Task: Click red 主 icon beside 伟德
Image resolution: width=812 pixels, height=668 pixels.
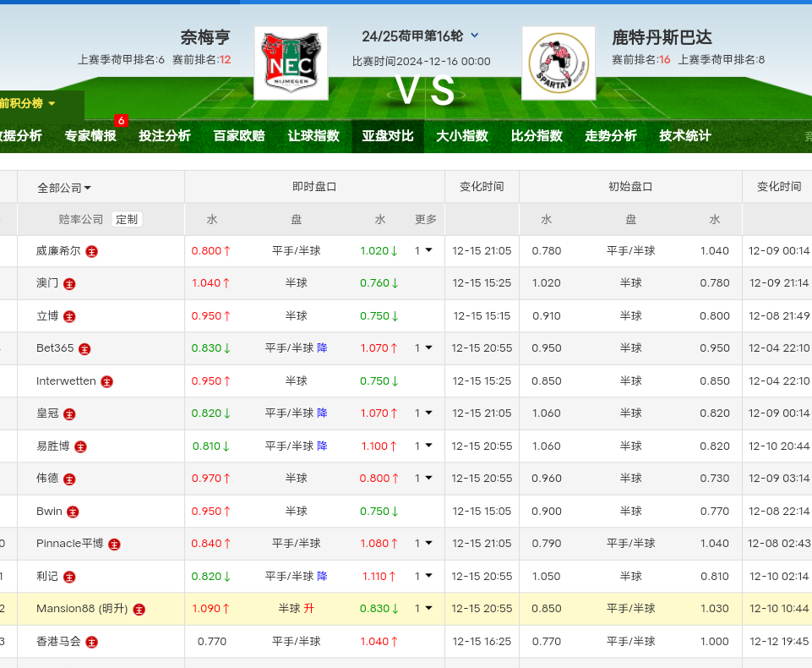Action: [x=69, y=479]
